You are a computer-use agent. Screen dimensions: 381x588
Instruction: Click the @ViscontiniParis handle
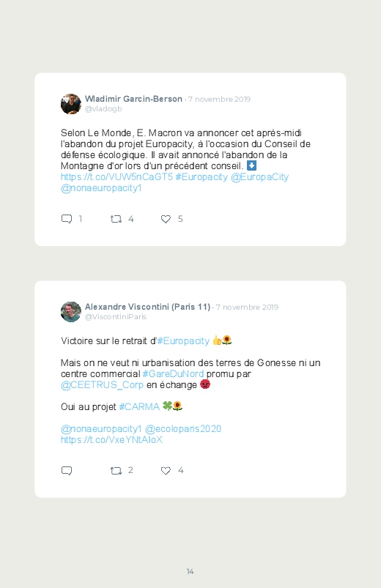click(x=116, y=316)
